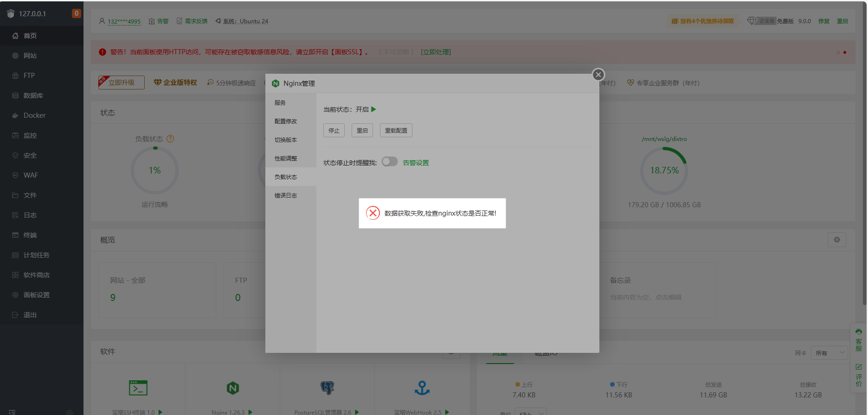Click the 宝塔SSH终端 software icon
868x415 pixels.
click(x=138, y=388)
